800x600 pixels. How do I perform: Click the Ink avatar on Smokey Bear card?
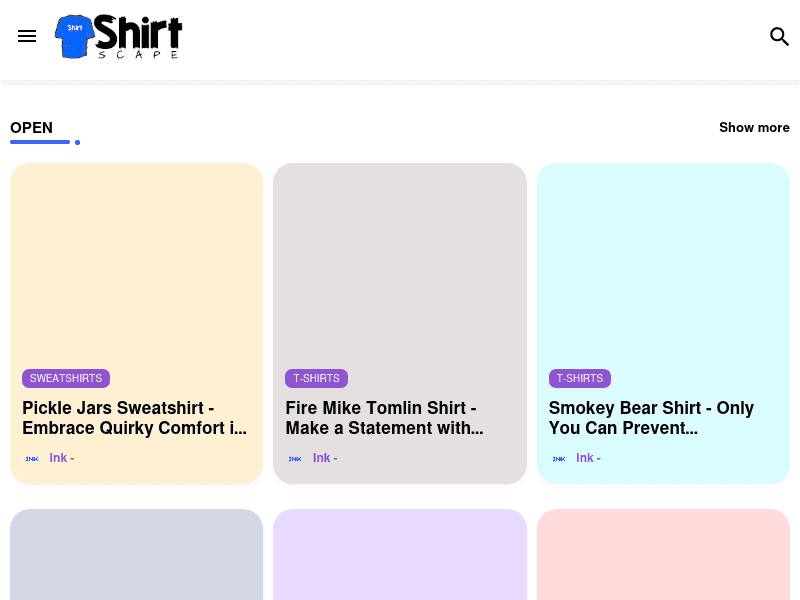pyautogui.click(x=558, y=458)
